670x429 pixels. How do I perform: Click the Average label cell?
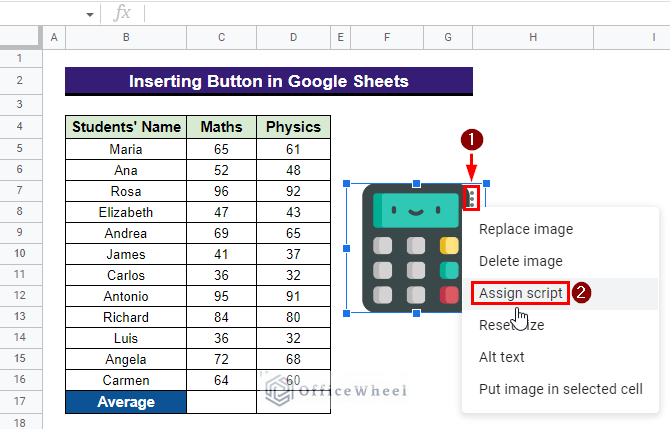(x=126, y=402)
